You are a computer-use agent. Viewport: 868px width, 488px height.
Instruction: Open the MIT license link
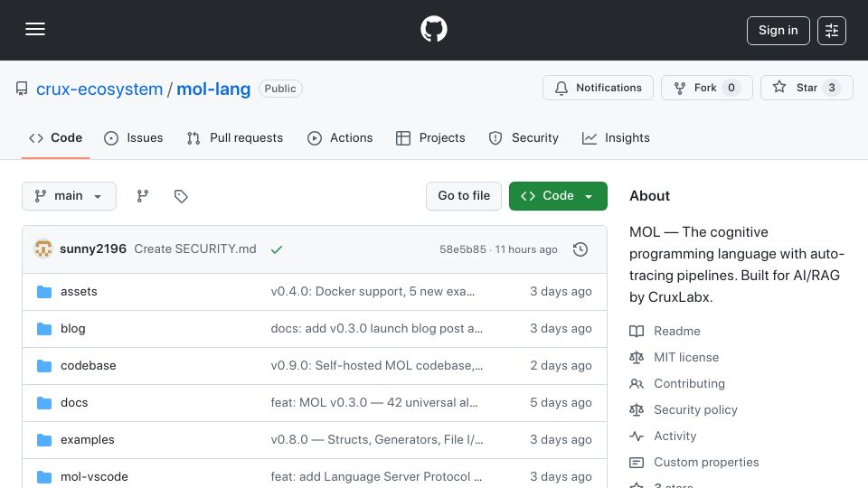[686, 358]
